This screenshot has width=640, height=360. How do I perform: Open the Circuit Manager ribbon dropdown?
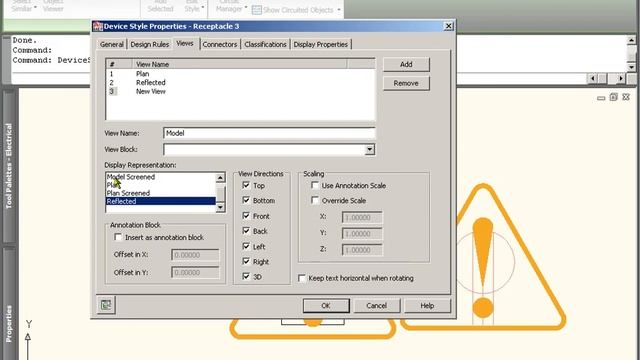[x=231, y=6]
